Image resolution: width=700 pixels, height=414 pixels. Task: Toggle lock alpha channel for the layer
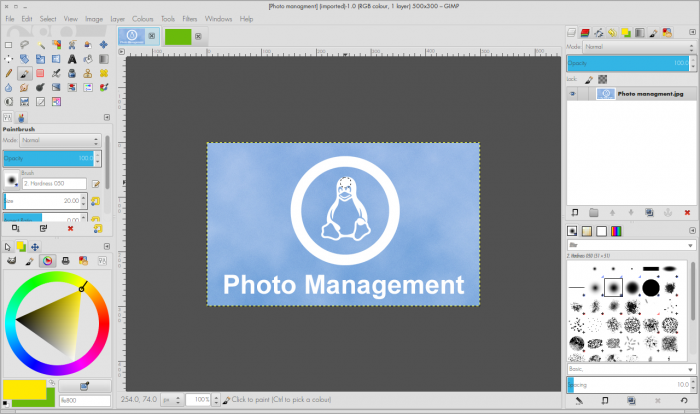point(603,79)
